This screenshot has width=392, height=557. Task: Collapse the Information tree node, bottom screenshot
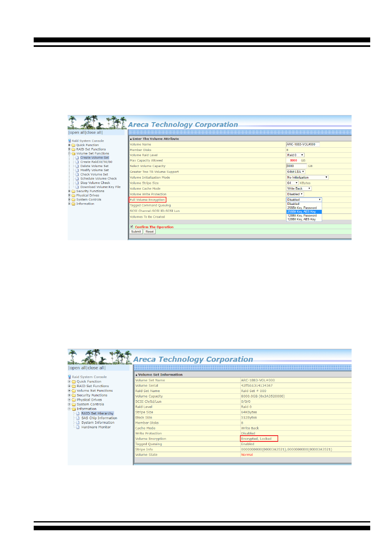(69, 409)
